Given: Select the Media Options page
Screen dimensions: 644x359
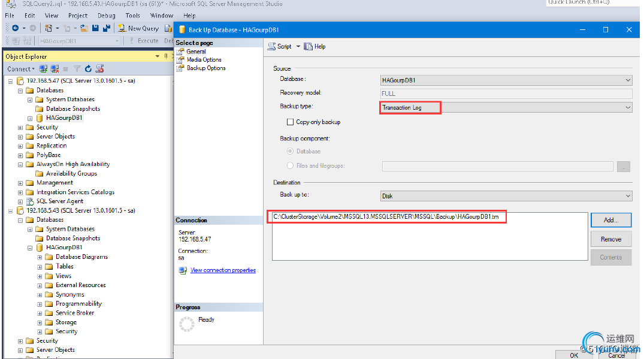Looking at the screenshot, I should 204,59.
